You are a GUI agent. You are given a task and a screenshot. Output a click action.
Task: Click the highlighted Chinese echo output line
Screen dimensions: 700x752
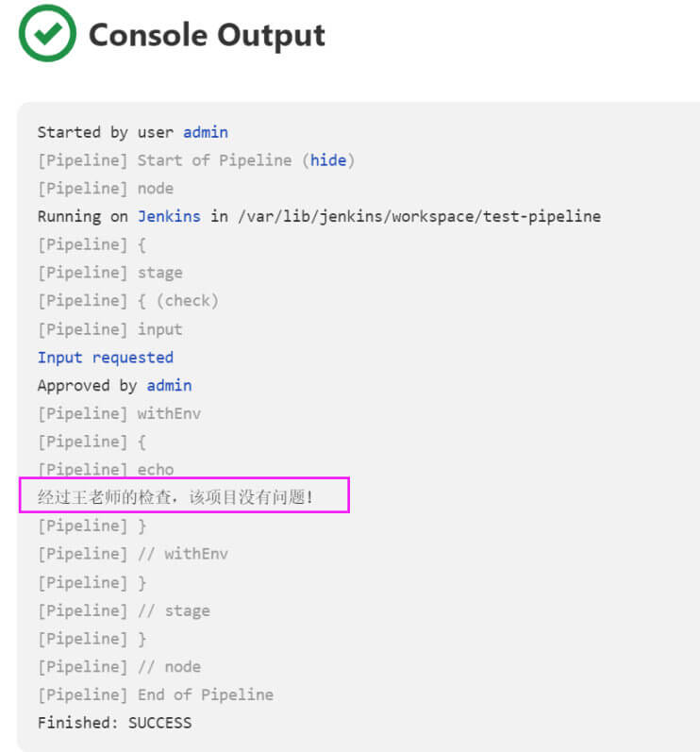175,497
